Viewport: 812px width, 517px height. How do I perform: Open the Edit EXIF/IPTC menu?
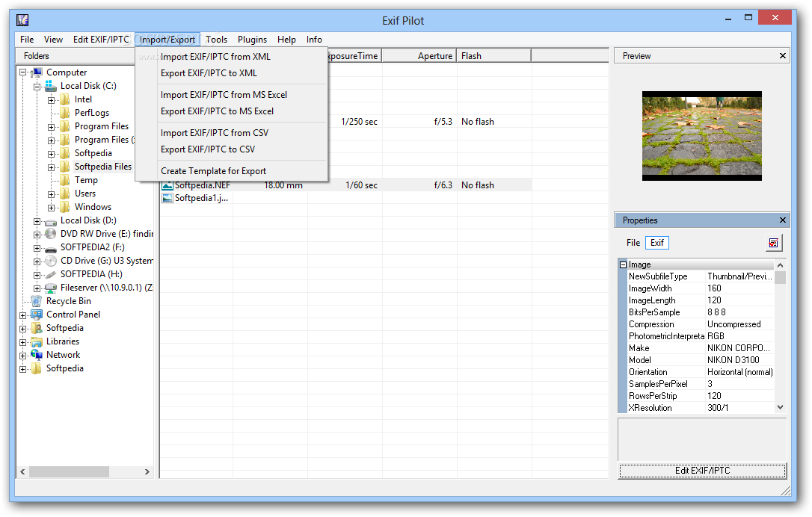click(x=101, y=40)
